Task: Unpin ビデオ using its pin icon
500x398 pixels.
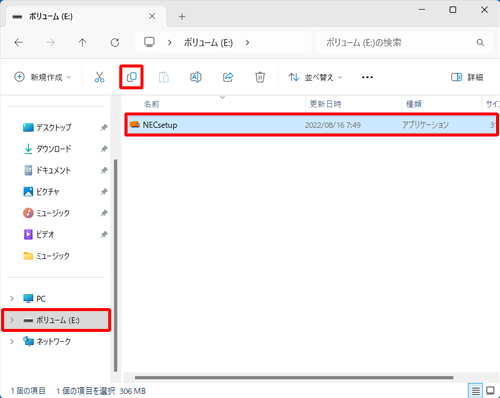Action: click(104, 234)
